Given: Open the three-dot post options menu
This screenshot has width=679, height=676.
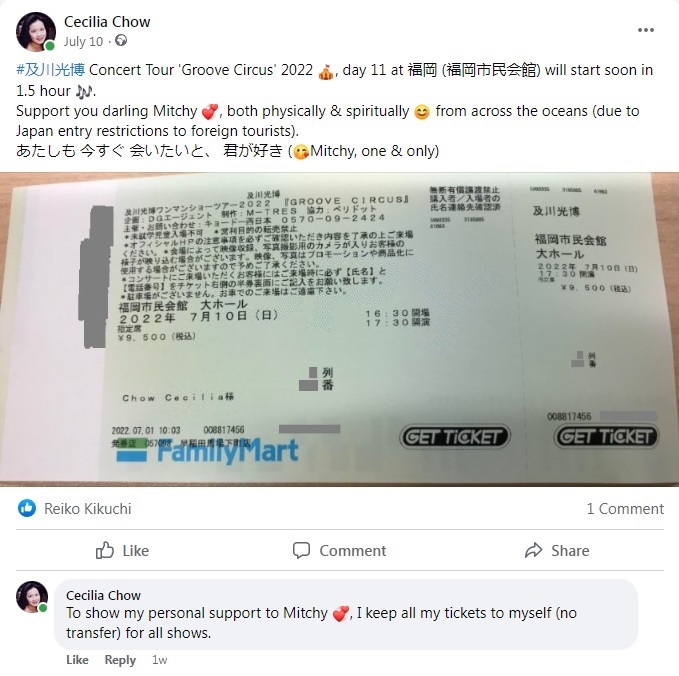Looking at the screenshot, I should click(x=645, y=30).
